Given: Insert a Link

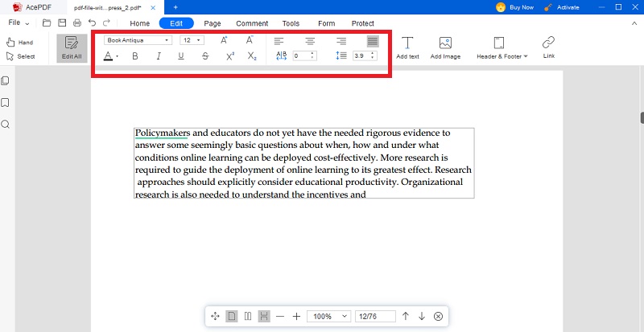Looking at the screenshot, I should tap(549, 47).
